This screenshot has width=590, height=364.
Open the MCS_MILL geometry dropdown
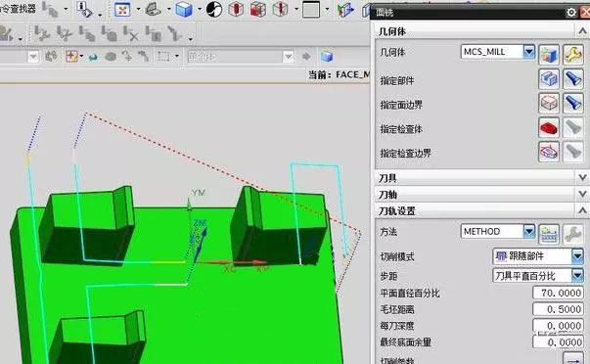coord(528,52)
